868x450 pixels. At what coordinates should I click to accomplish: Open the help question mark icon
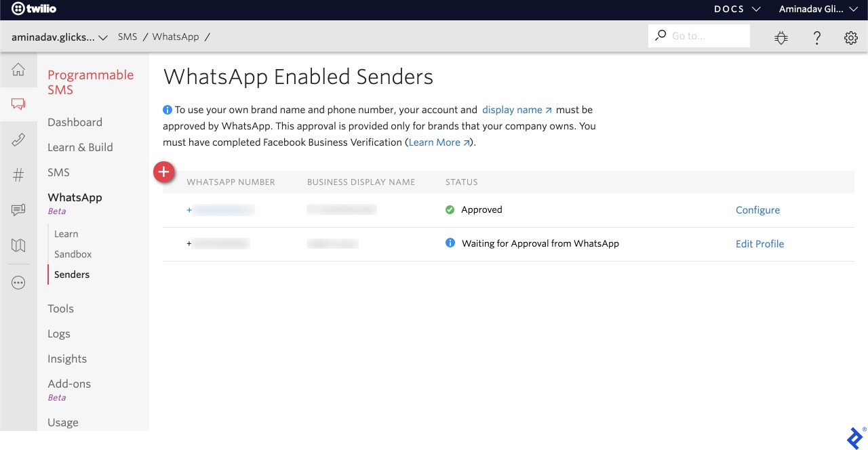click(x=817, y=38)
